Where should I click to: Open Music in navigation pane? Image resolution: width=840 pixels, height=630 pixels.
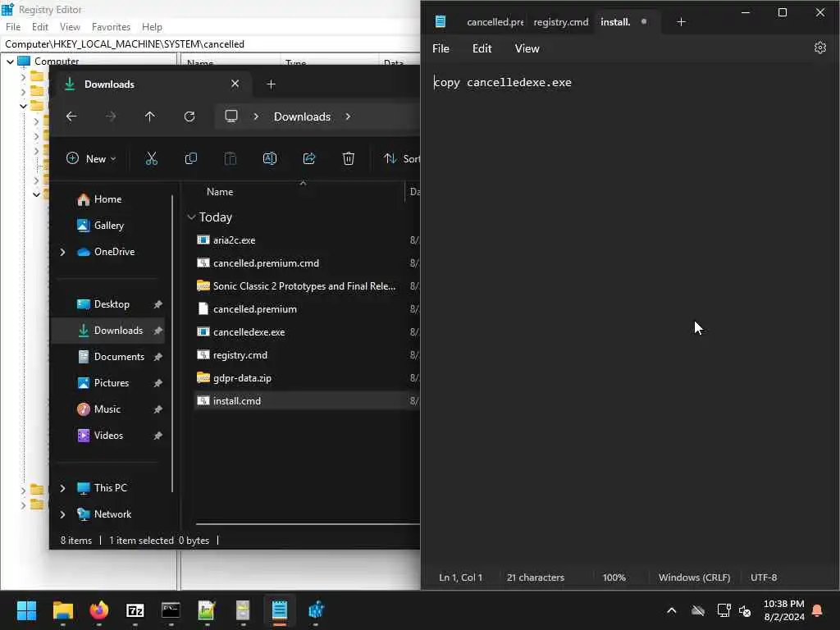(107, 409)
